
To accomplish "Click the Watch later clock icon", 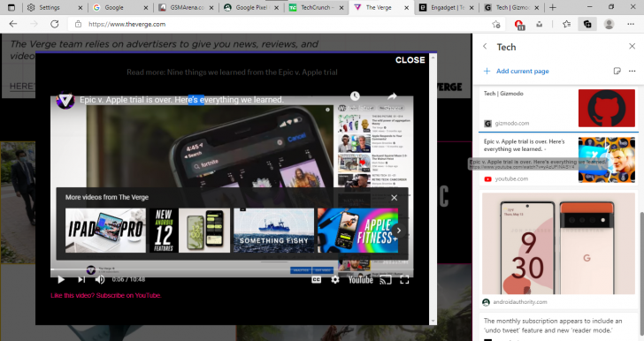I will 355,96.
